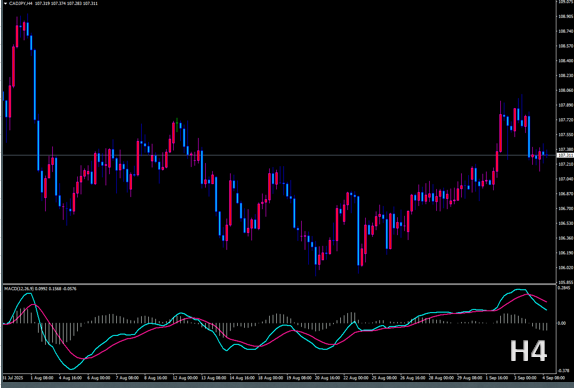Click the 106.700 price scale value
The height and width of the screenshot is (388, 574).
click(566, 209)
